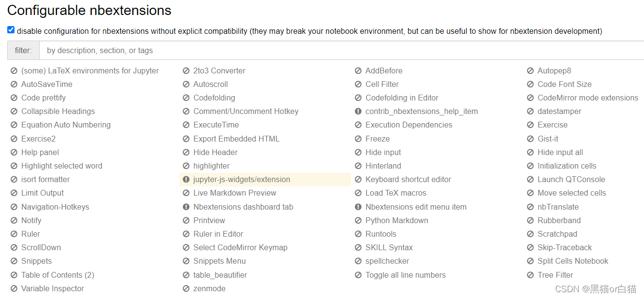This screenshot has height=298, width=644.
Task: Uncheck the disable configuration compatibility checkbox
Action: (x=11, y=30)
